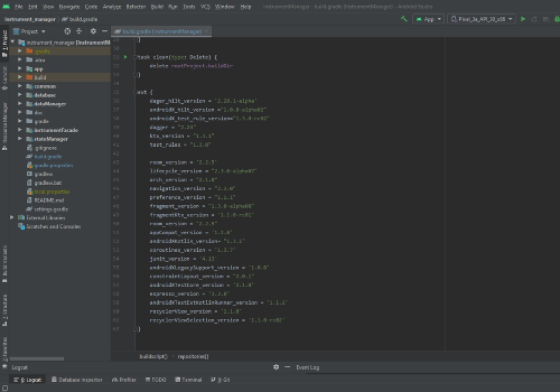Screen dimensions: 560x392
Task: Click the locate target icon in Project panel
Action: pyautogui.click(x=67, y=31)
